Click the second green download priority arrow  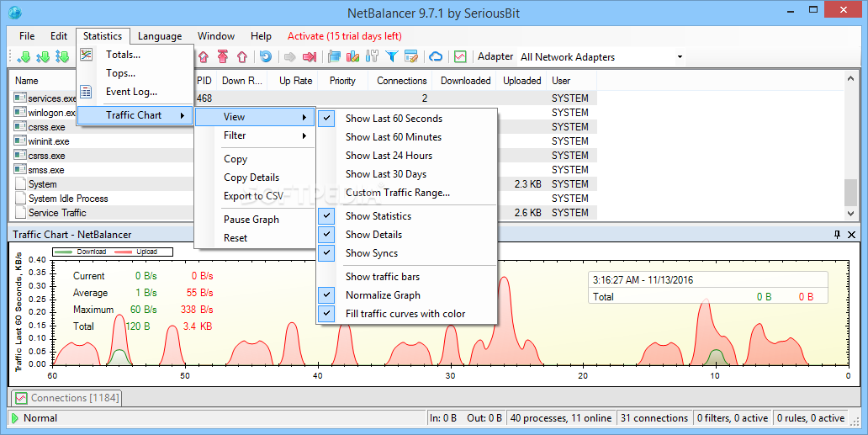(43, 56)
